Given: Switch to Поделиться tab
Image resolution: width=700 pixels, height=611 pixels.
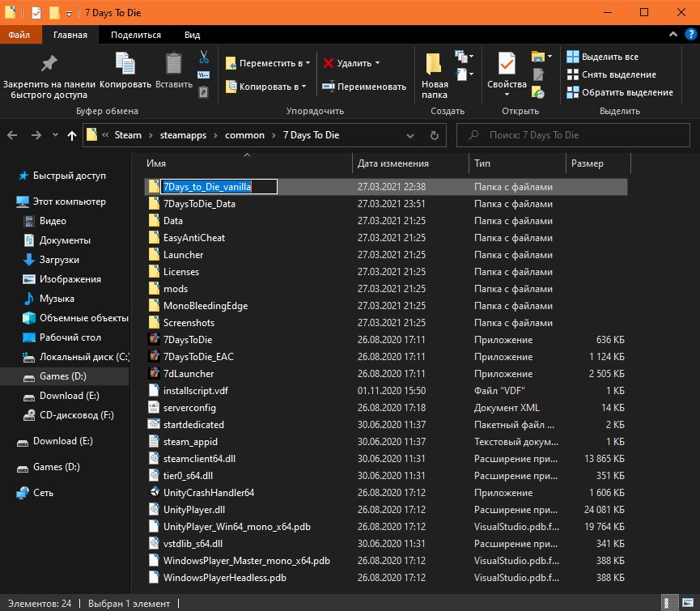Looking at the screenshot, I should [136, 35].
